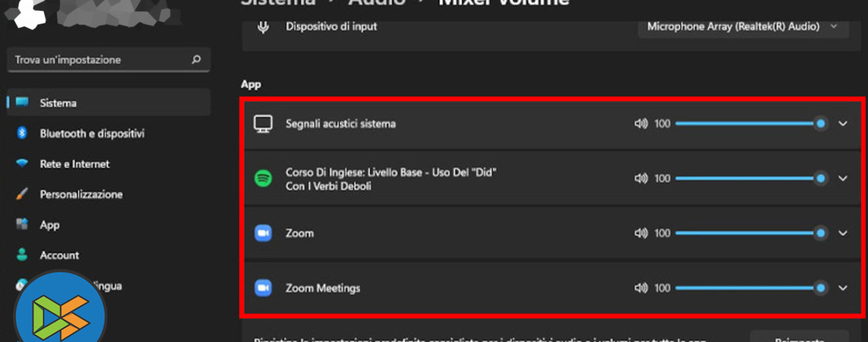Expand the Segnali acustici sistema row
The image size is (868, 342).
pyautogui.click(x=844, y=124)
